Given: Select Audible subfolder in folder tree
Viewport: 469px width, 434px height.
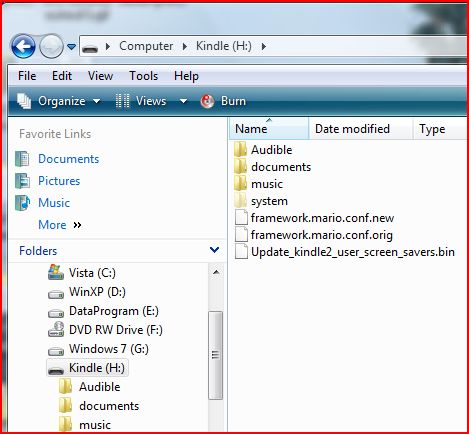Looking at the screenshot, I should tap(100, 387).
